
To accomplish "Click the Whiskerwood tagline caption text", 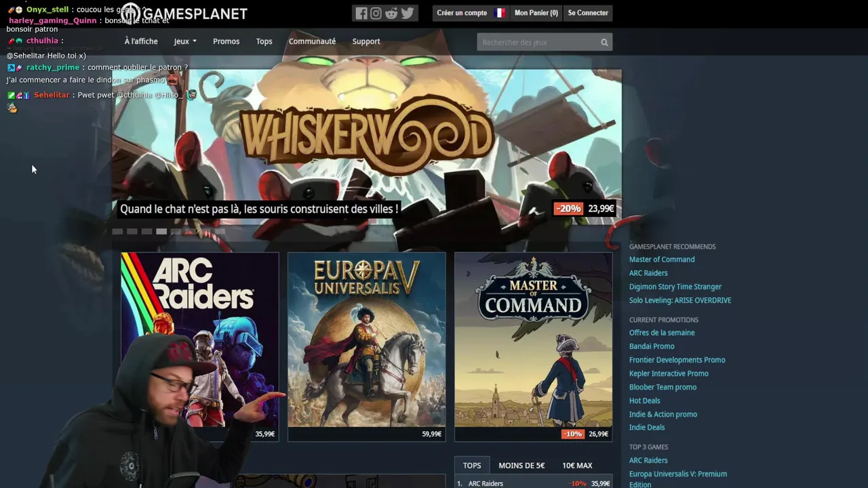I will pos(259,209).
